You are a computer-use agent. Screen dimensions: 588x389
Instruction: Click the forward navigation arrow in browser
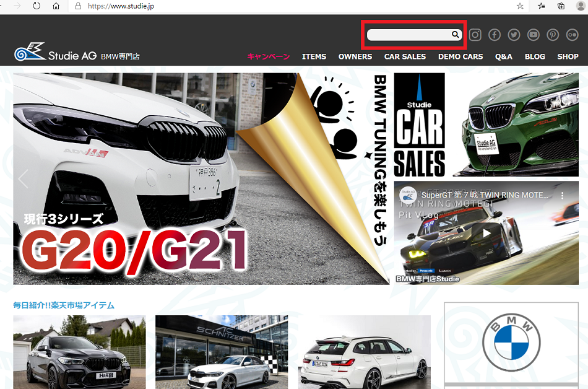point(17,6)
